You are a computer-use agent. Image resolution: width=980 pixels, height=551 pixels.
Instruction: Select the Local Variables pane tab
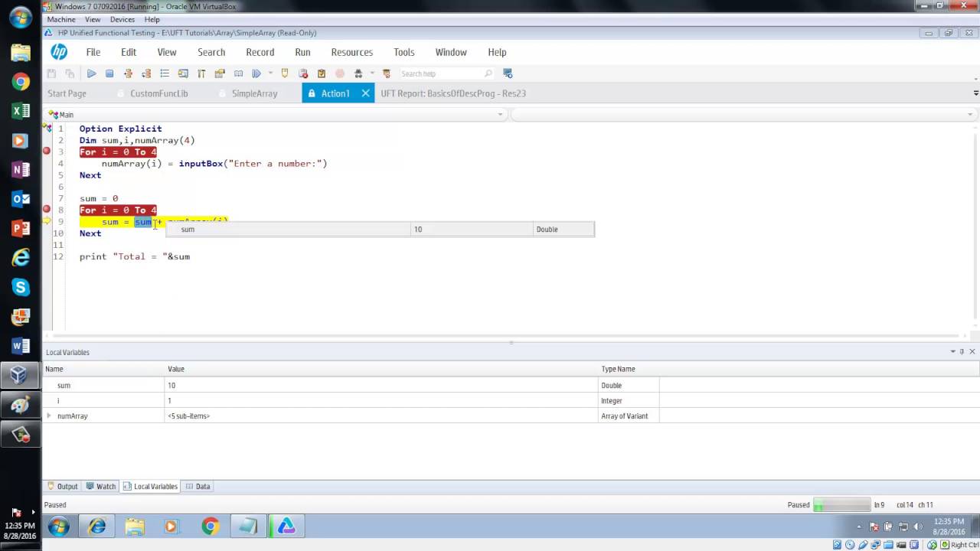[150, 486]
